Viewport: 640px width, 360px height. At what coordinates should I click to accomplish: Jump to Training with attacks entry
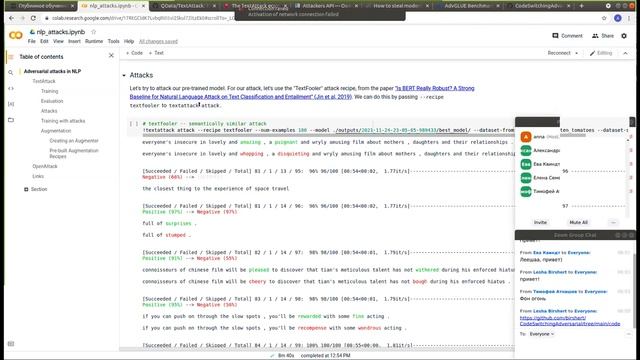[63, 121]
